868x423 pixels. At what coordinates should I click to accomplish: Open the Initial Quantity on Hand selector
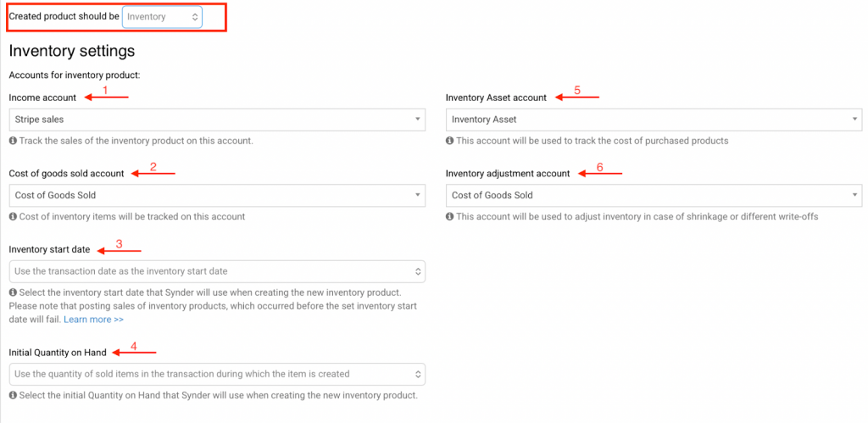coord(217,374)
